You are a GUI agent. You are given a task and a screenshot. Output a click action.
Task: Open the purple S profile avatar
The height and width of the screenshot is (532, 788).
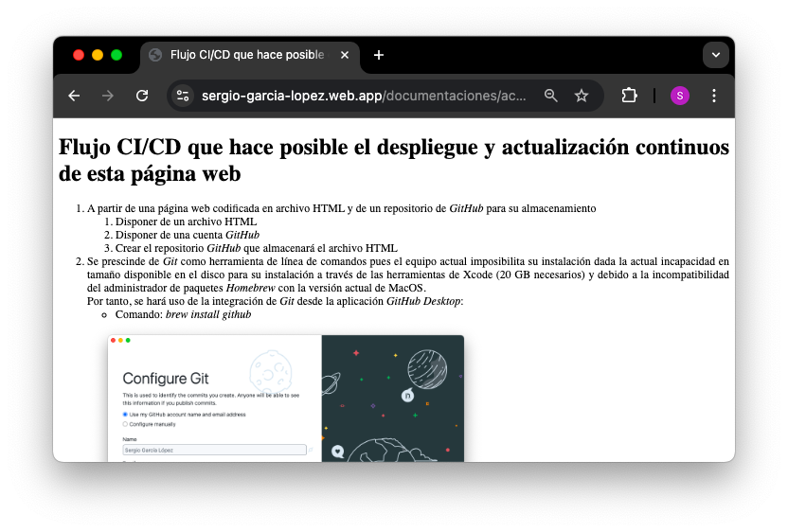point(679,96)
